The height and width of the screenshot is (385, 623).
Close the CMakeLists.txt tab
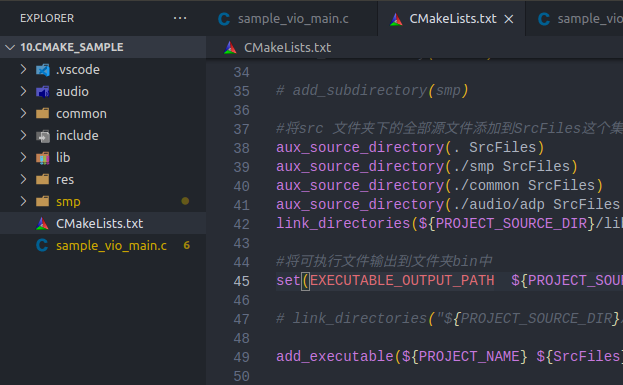click(x=509, y=19)
